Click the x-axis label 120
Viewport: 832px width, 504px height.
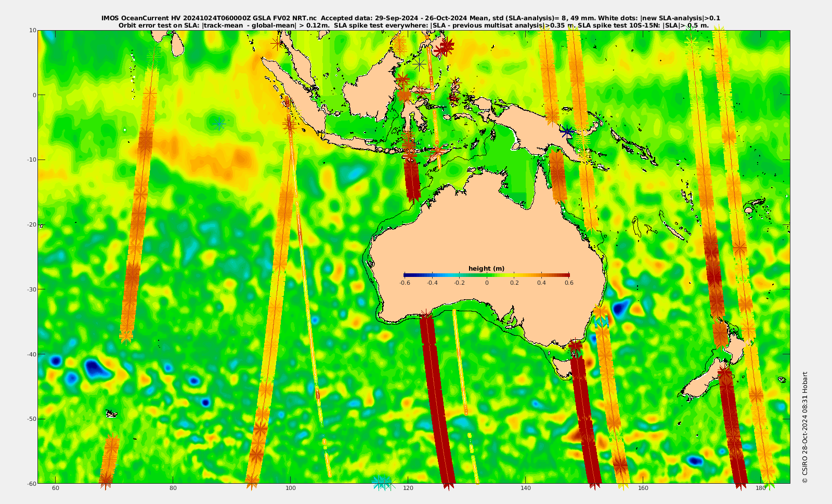408,488
